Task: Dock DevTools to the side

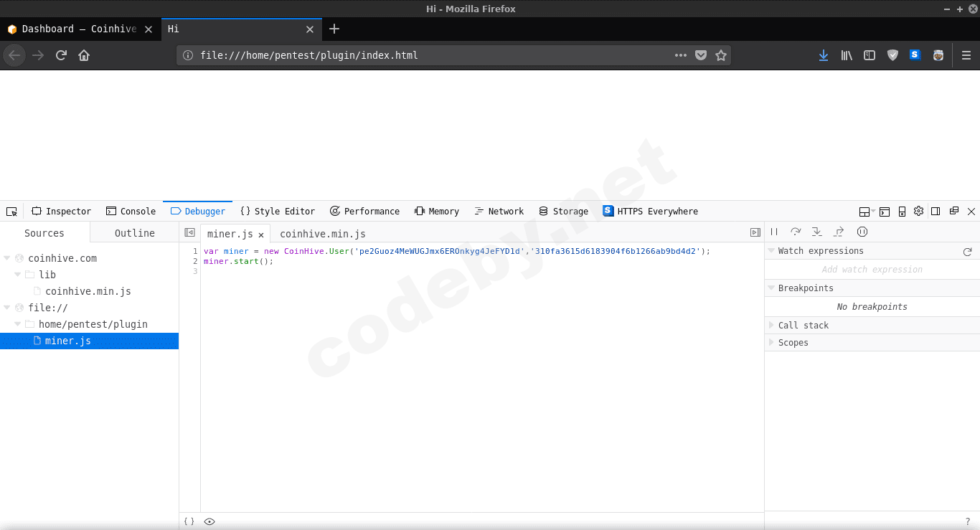Action: pyautogui.click(x=936, y=211)
